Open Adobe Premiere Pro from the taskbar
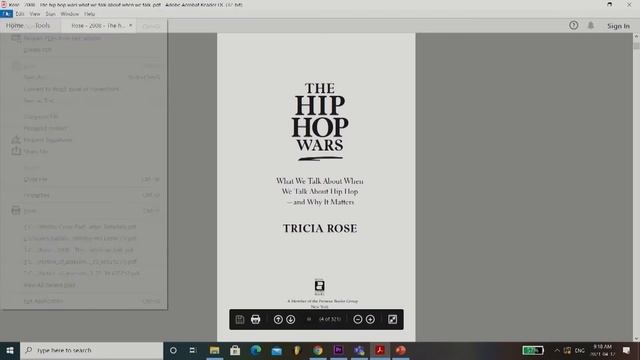 click(338, 350)
